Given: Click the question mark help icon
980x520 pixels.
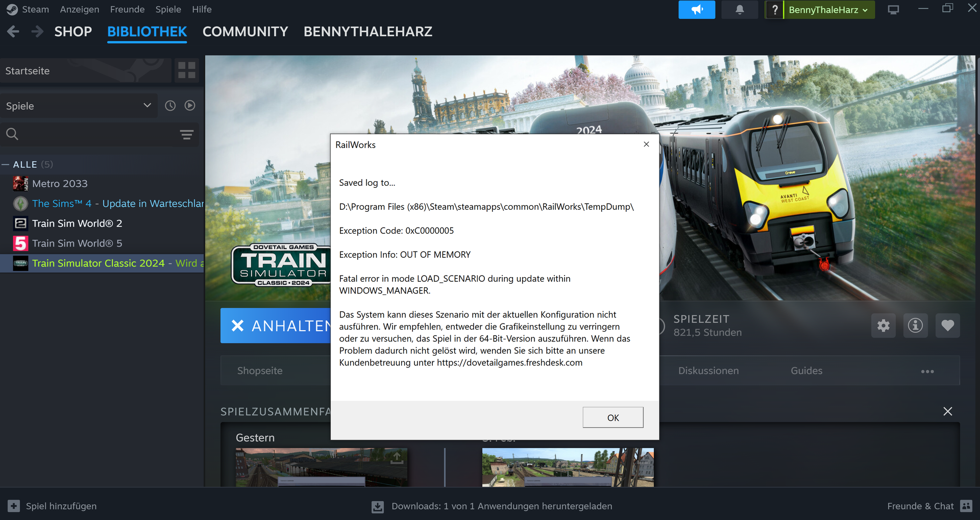Looking at the screenshot, I should pos(774,10).
